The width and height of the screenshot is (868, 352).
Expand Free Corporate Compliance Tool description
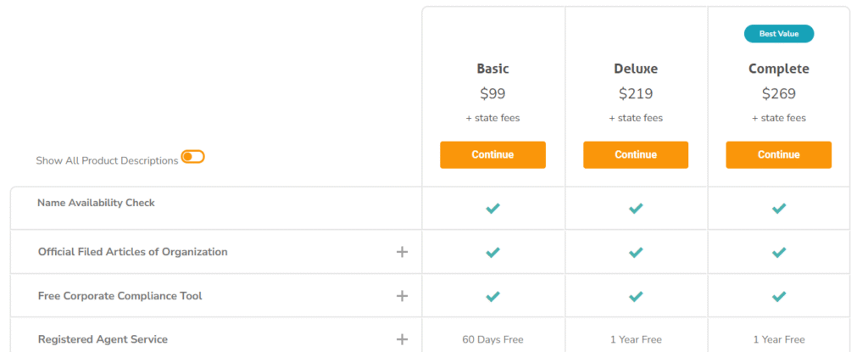coord(402,296)
